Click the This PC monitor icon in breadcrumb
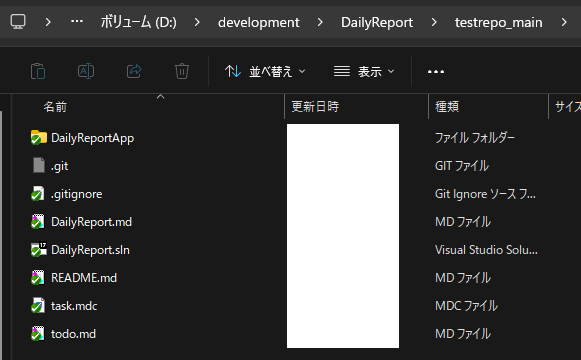This screenshot has height=360, width=581. (18, 22)
